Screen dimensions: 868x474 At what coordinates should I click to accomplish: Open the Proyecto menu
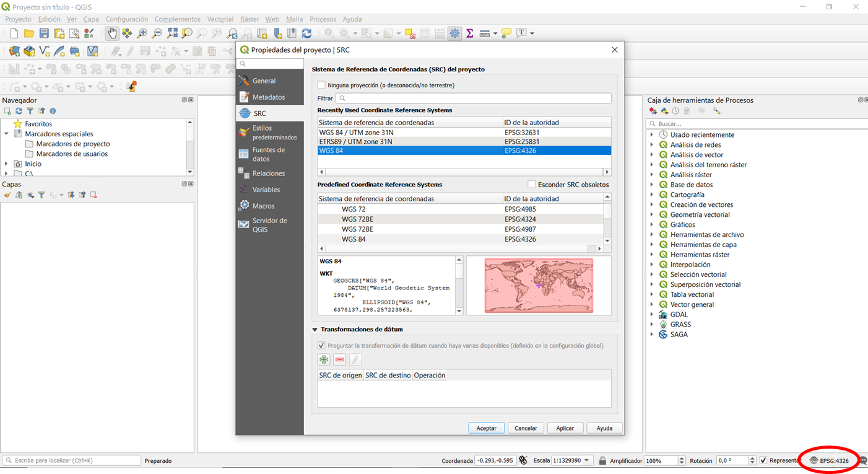pyautogui.click(x=18, y=19)
